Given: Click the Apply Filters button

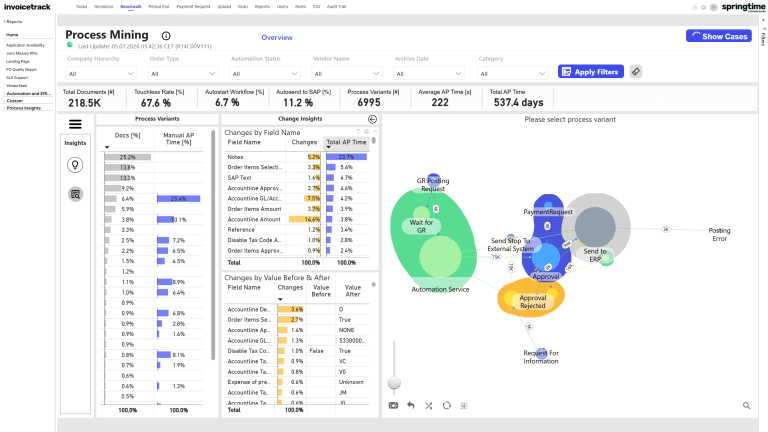Looking at the screenshot, I should tap(591, 72).
